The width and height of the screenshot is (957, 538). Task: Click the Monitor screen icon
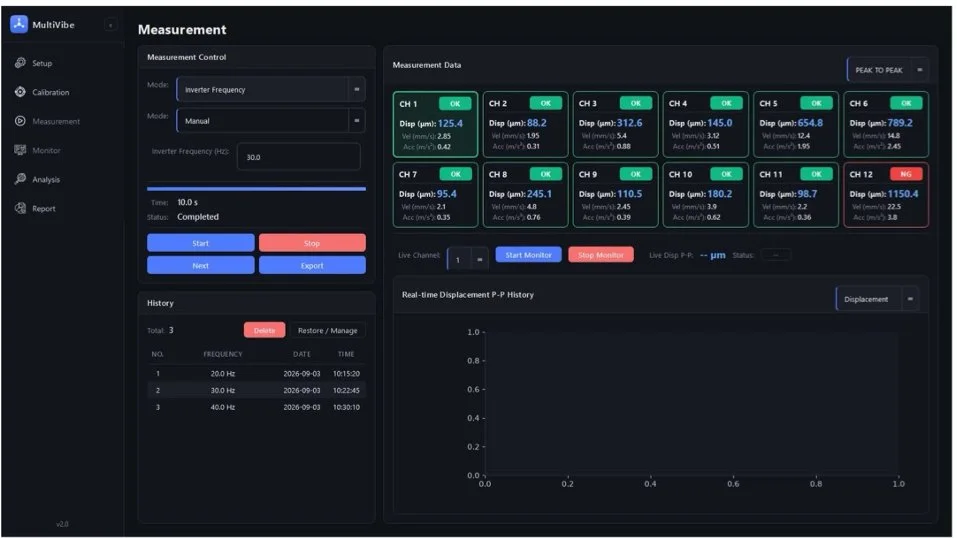[x=20, y=150]
